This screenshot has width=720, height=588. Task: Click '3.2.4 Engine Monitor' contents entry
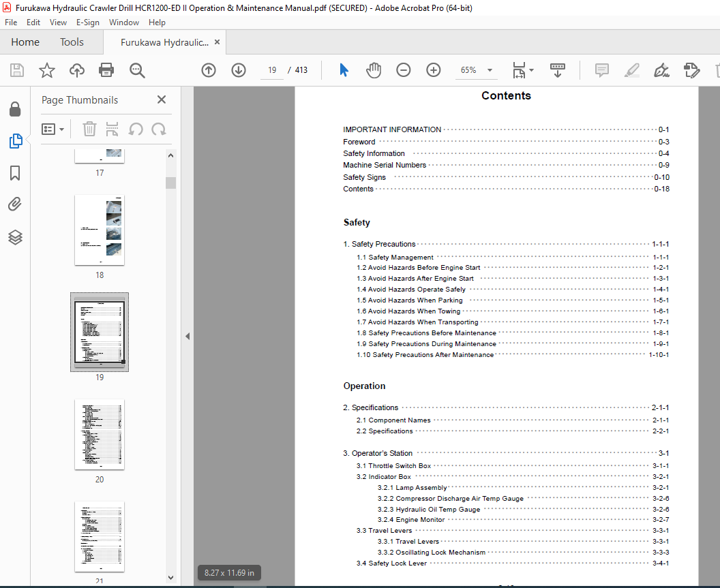point(523,520)
